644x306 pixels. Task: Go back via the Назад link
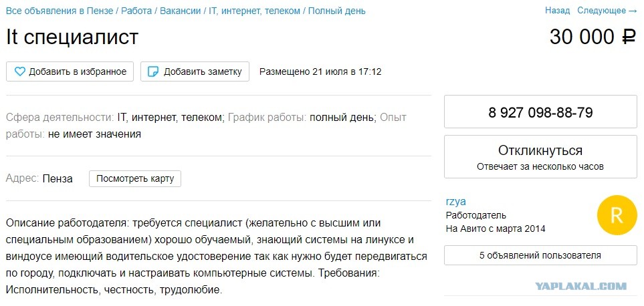(557, 11)
